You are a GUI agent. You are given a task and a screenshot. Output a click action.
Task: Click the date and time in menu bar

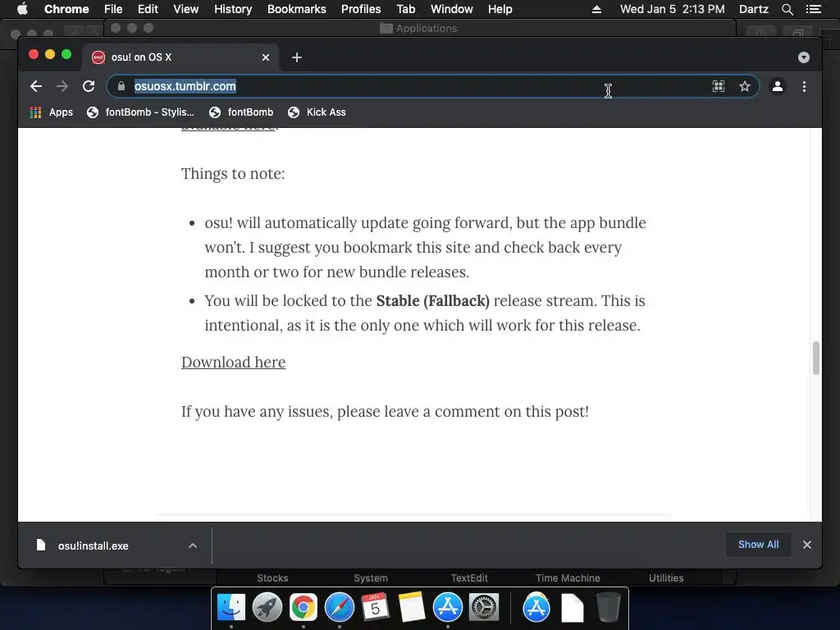[x=673, y=9]
